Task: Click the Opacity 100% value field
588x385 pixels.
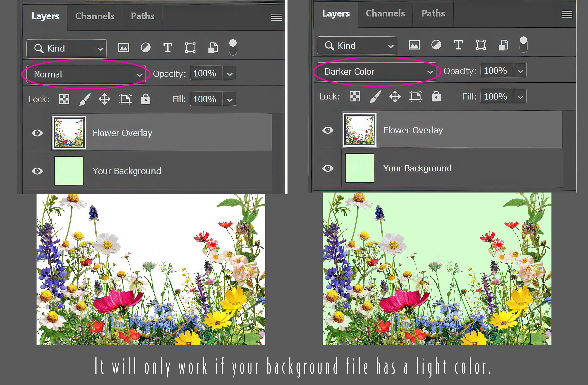Action: tap(206, 73)
